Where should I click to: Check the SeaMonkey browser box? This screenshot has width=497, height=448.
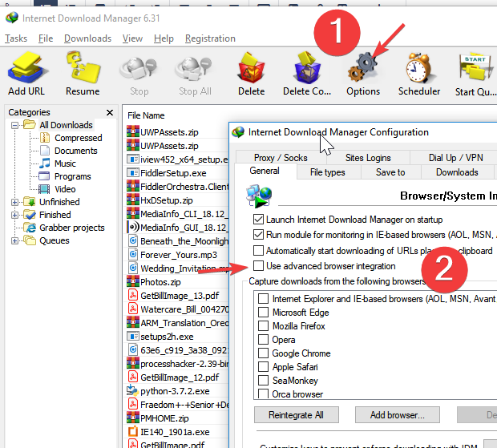(x=263, y=380)
